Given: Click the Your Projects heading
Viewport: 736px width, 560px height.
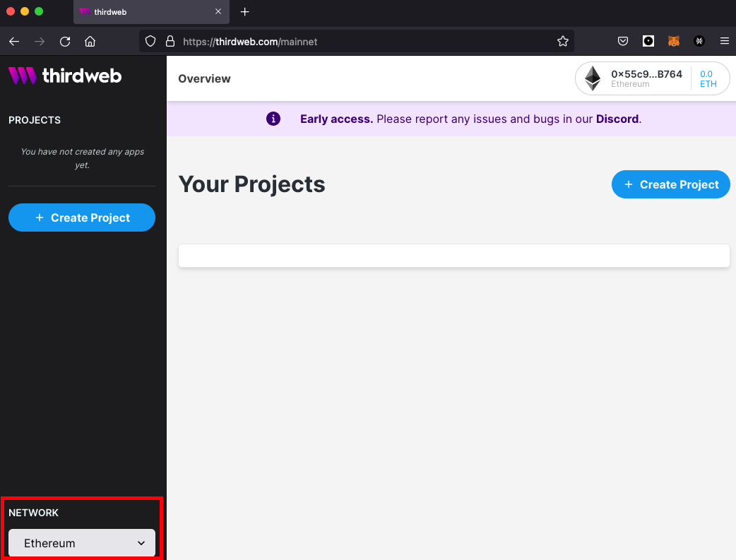Looking at the screenshot, I should click(x=251, y=184).
